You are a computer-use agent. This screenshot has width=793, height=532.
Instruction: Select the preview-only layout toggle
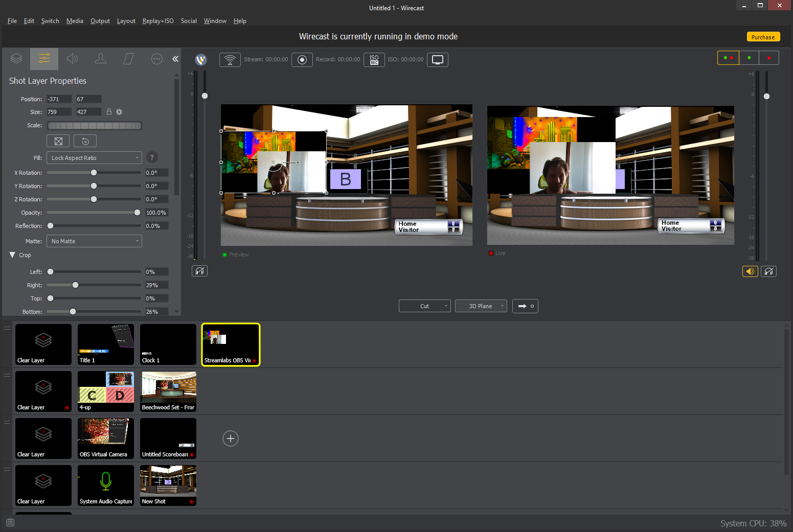749,58
